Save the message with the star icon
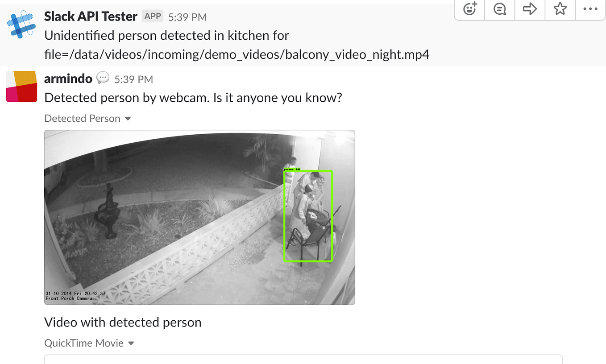Image resolution: width=606 pixels, height=364 pixels. (x=560, y=10)
